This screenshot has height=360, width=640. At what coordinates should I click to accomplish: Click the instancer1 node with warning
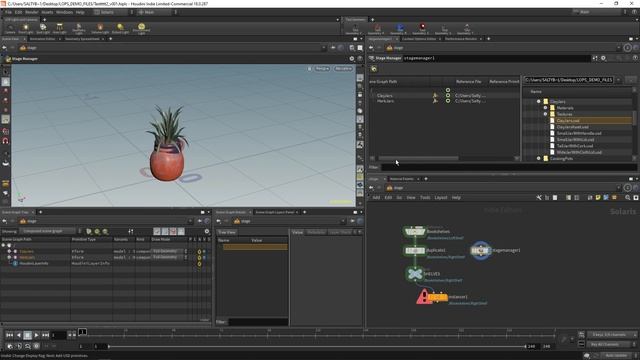pyautogui.click(x=438, y=298)
